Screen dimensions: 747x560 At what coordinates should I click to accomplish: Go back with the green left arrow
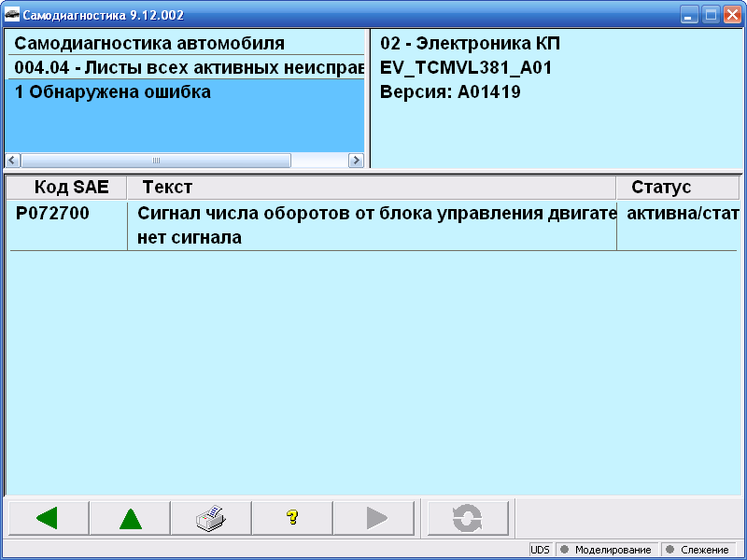coord(49,518)
